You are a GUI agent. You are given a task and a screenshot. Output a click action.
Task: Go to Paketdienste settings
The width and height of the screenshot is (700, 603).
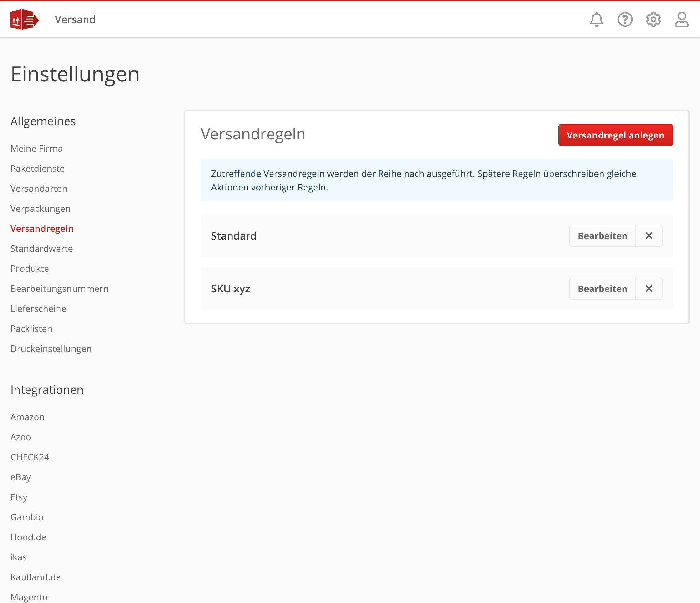point(37,169)
